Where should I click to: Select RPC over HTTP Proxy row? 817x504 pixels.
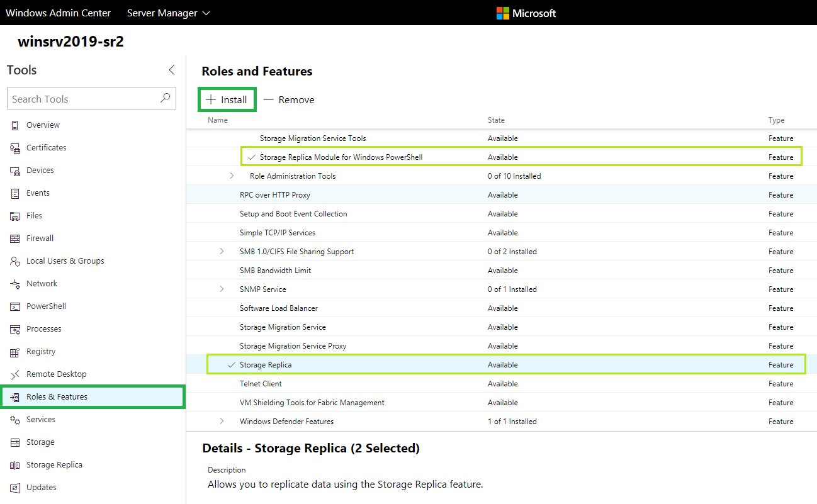(x=502, y=195)
